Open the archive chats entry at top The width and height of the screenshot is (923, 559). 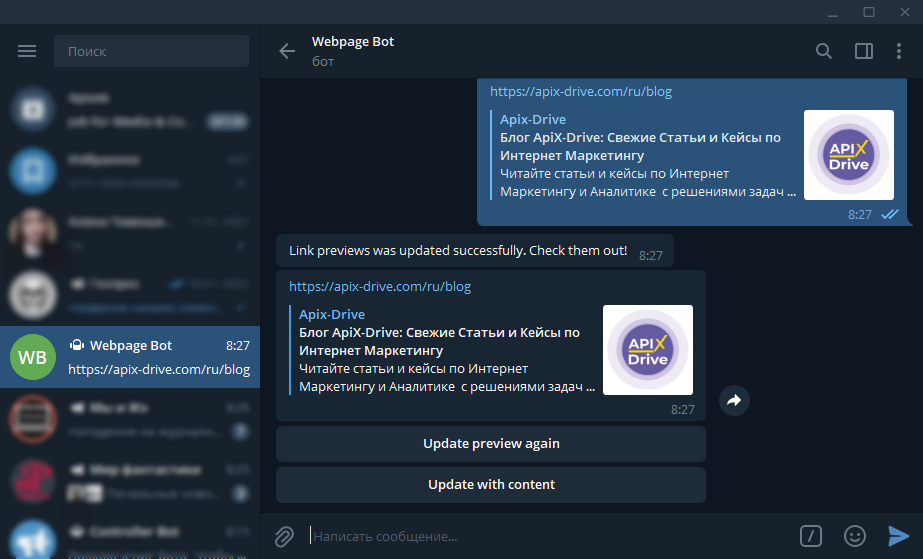(x=130, y=109)
